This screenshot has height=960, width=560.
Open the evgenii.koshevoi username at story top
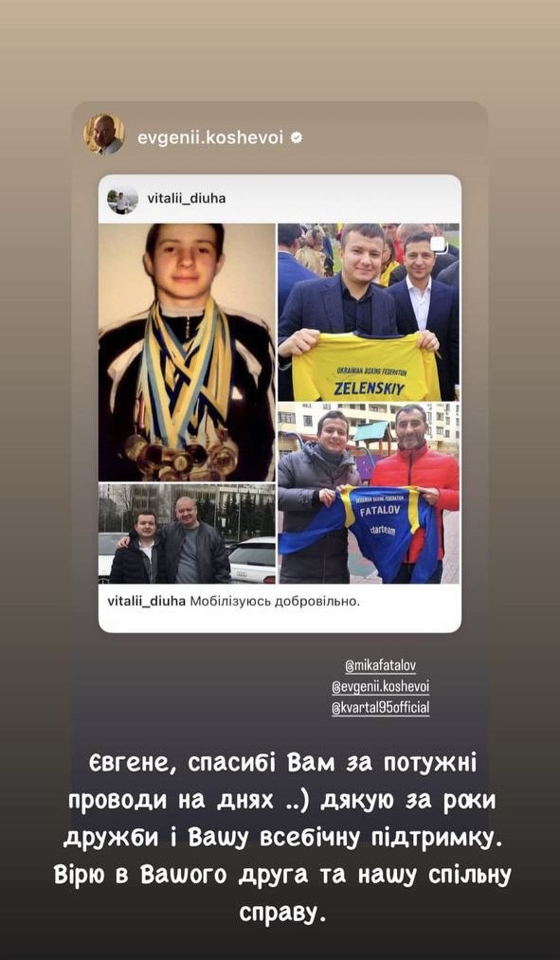(x=210, y=137)
